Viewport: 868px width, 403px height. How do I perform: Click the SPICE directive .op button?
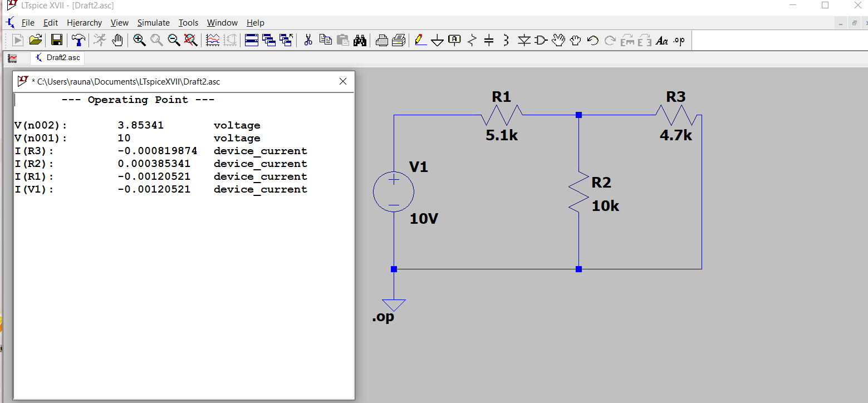pyautogui.click(x=679, y=40)
